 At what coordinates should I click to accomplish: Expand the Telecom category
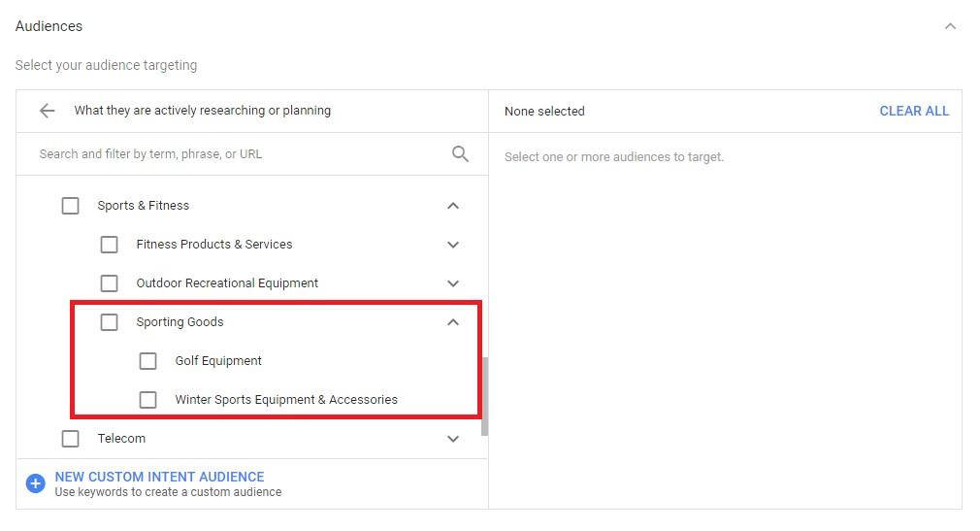pyautogui.click(x=453, y=439)
